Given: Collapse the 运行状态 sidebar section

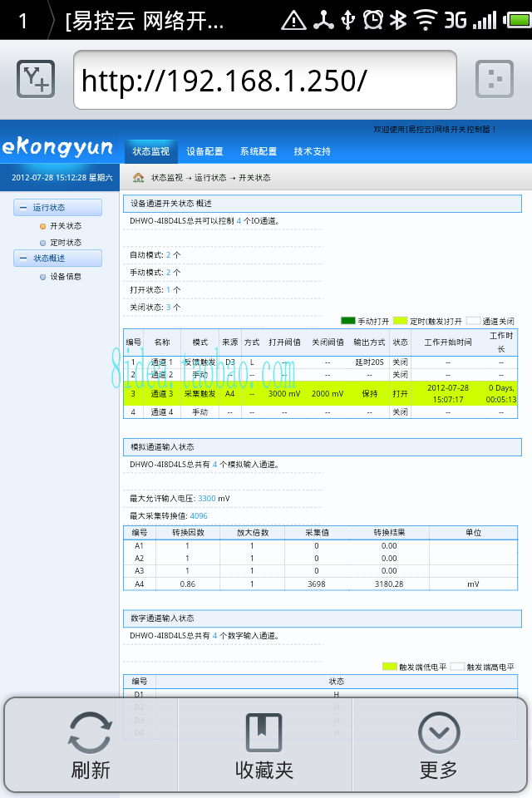Looking at the screenshot, I should [x=23, y=208].
